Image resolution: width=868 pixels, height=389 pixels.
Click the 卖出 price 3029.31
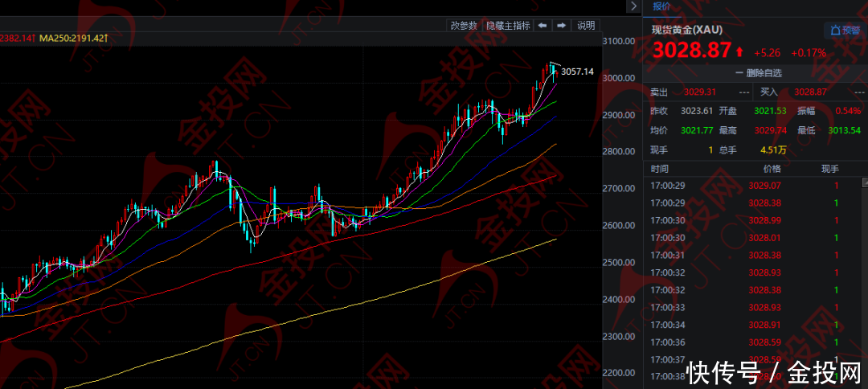tap(698, 93)
